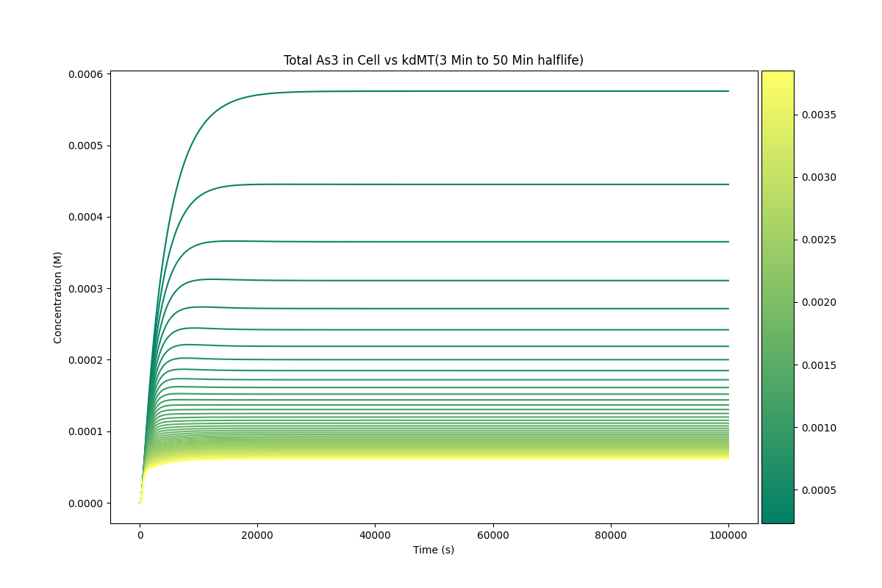Click the 0.0005 y-axis tick label
Image resolution: width=882 pixels, height=588 pixels.
pyautogui.click(x=87, y=146)
